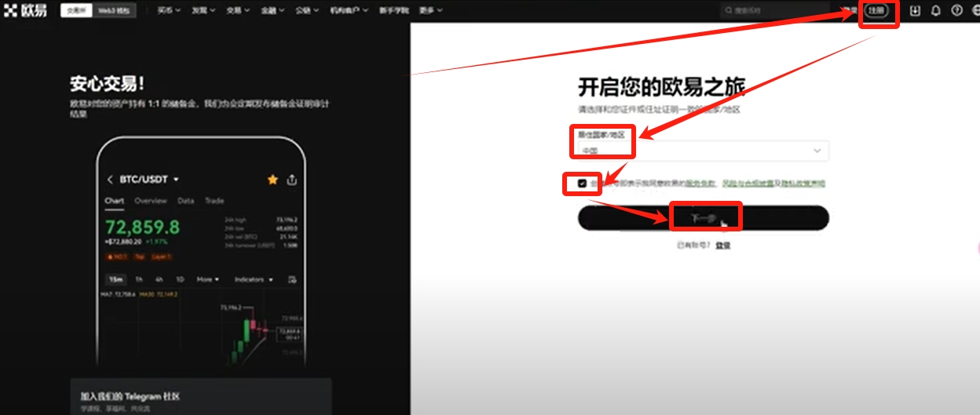The width and height of the screenshot is (980, 415).
Task: Click the back arrow beside BTC/USDT
Action: pos(110,180)
